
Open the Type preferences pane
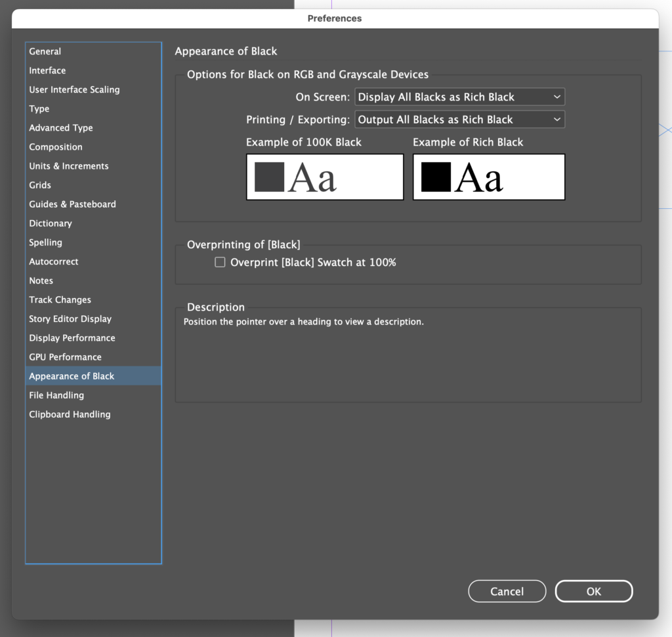point(39,108)
